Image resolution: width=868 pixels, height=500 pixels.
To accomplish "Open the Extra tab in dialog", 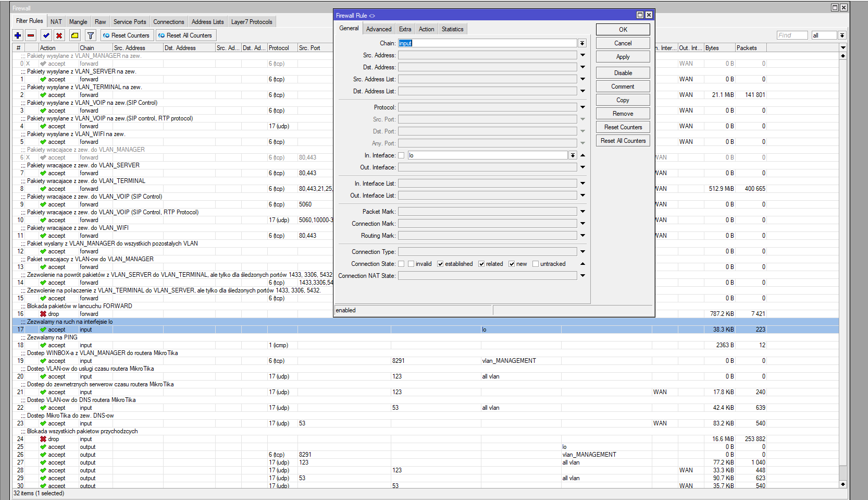I will (x=405, y=29).
